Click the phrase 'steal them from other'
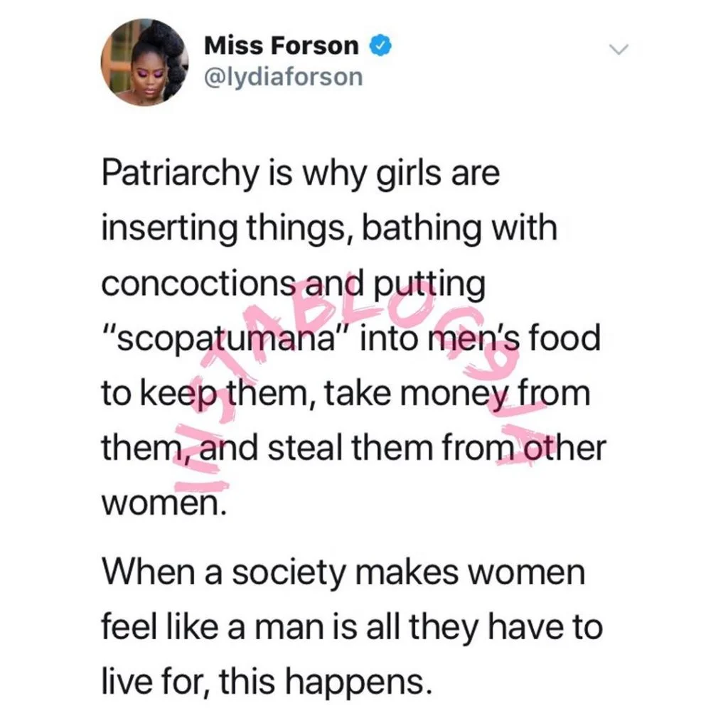Viewport: 728px width, 728px height. click(x=437, y=448)
